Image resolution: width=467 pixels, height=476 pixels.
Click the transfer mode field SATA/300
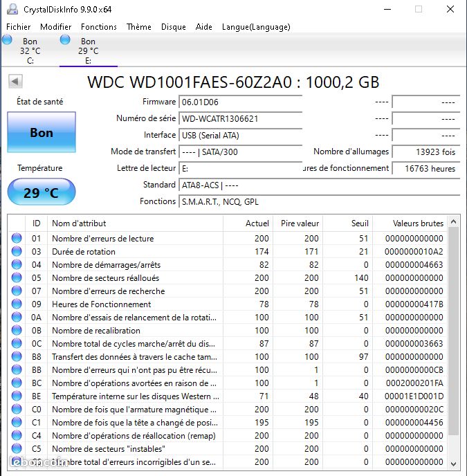point(241,152)
